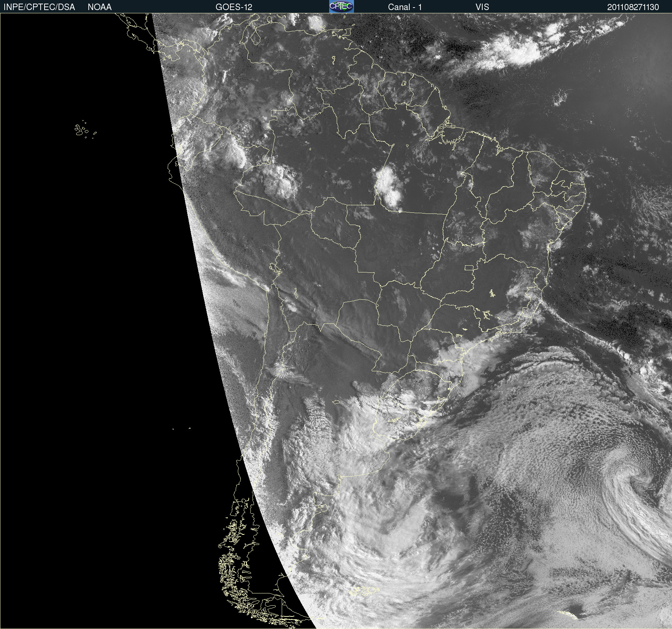This screenshot has width=672, height=629.
Task: Click the CPTEC logo in the header
Action: [341, 6]
